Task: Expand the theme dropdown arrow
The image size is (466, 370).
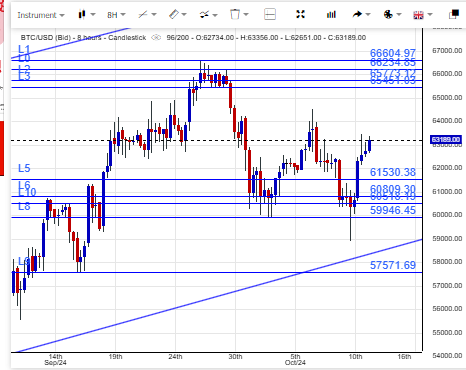Action: pos(399,14)
